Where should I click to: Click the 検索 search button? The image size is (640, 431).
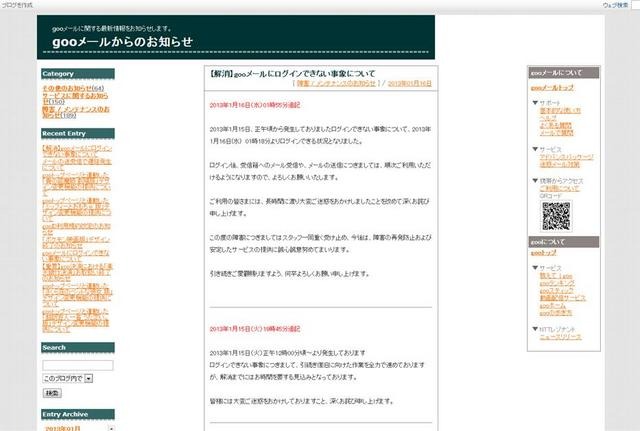click(x=52, y=393)
